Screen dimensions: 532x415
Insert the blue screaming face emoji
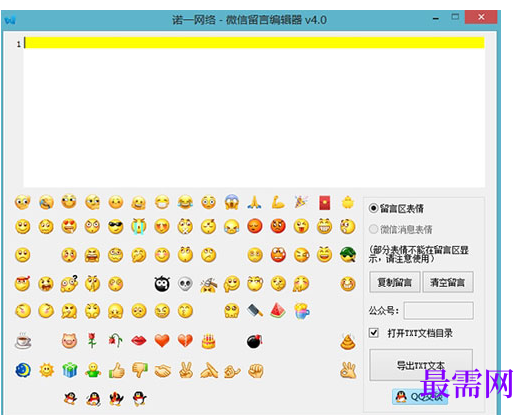coord(232,202)
